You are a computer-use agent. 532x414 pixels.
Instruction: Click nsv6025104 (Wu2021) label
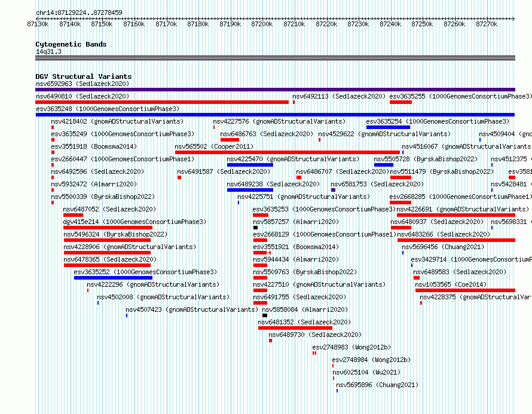[x=366, y=372]
